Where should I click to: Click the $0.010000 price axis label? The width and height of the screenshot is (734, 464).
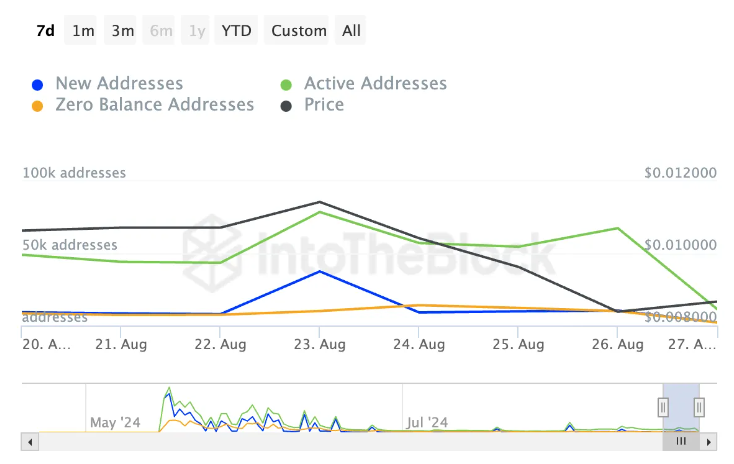point(680,245)
